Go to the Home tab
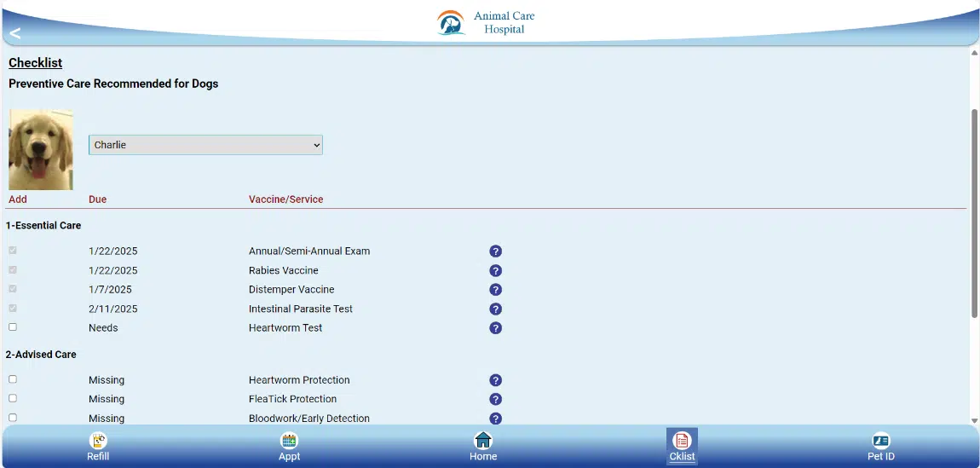This screenshot has height=468, width=980. 483,447
